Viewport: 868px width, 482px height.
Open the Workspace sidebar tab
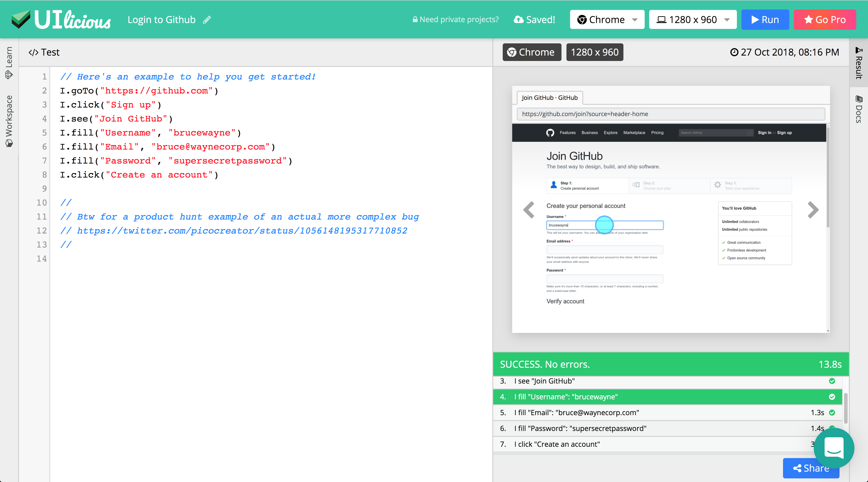(x=9, y=121)
